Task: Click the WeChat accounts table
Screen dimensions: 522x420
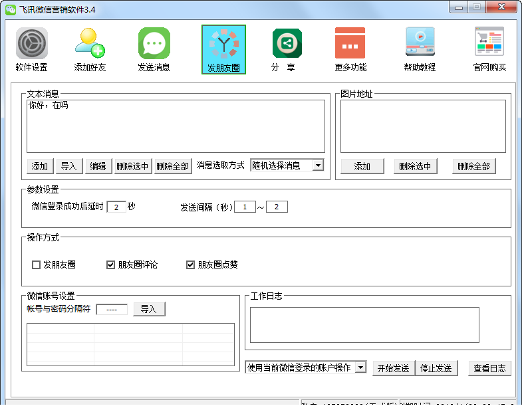Action: [130, 344]
